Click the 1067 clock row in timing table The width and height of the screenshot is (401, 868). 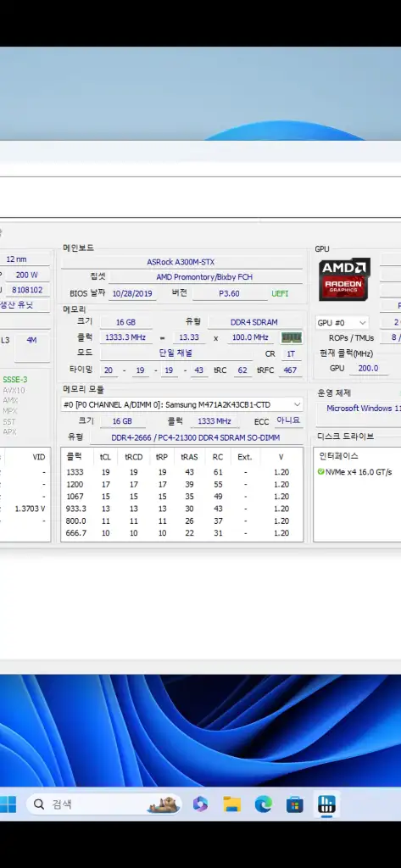coord(182,497)
